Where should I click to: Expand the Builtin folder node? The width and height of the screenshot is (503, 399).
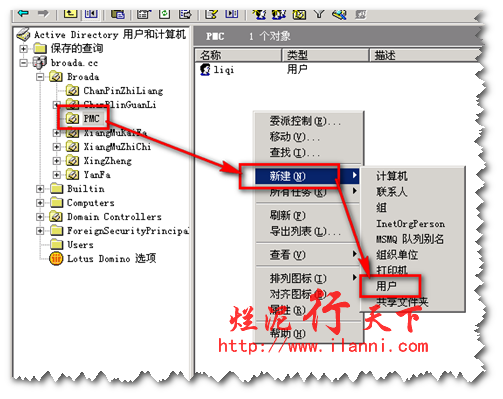pos(40,189)
